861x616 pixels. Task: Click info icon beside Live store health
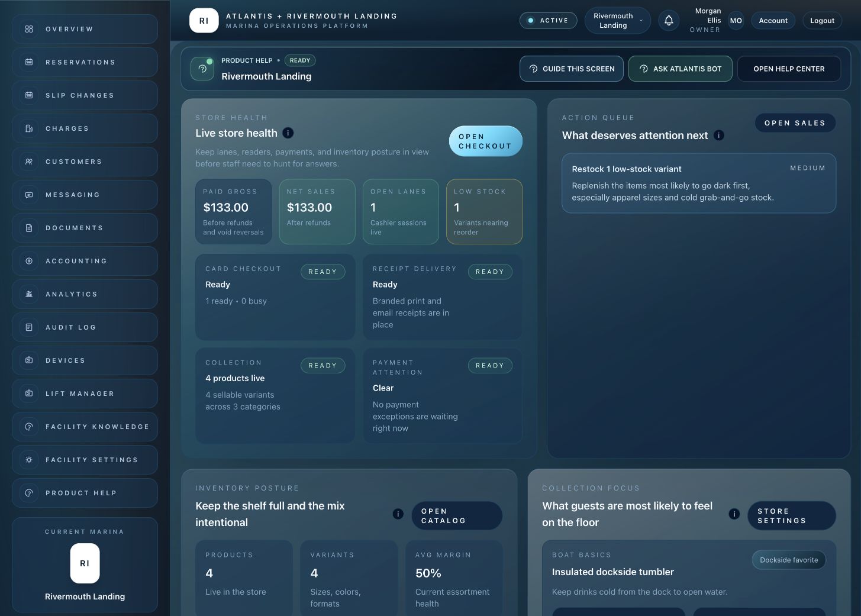[x=288, y=133]
